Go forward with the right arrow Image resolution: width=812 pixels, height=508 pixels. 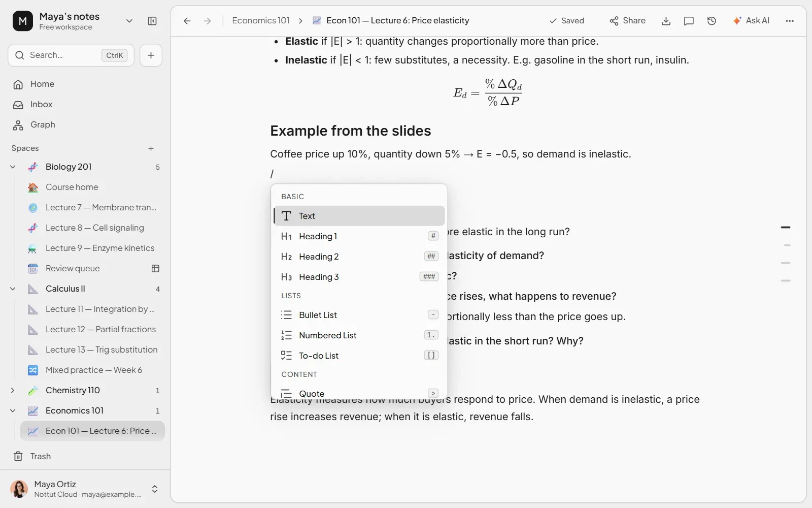(x=208, y=21)
